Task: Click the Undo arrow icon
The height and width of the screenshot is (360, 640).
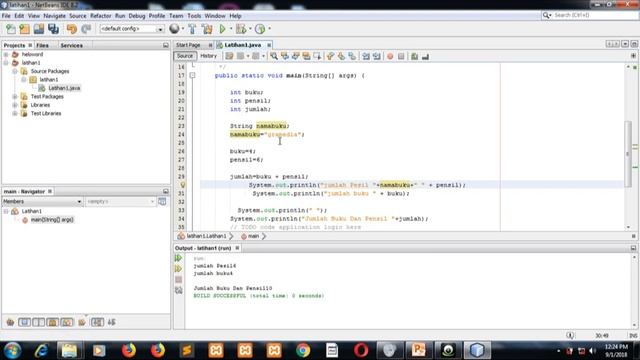Action: pyautogui.click(x=72, y=29)
